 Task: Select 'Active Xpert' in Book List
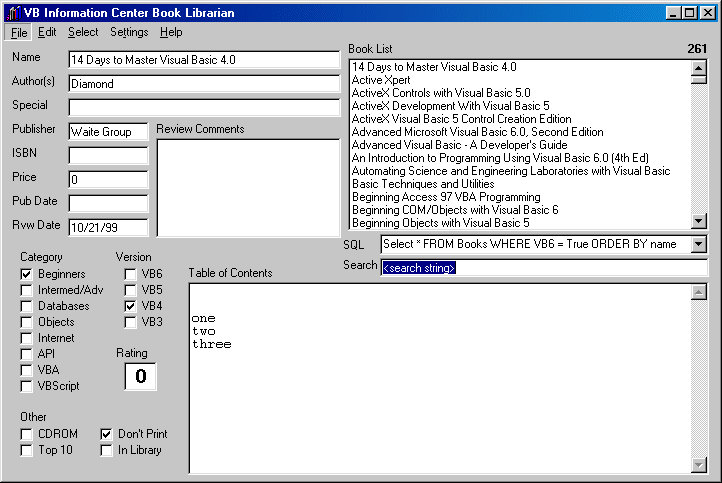(x=520, y=80)
